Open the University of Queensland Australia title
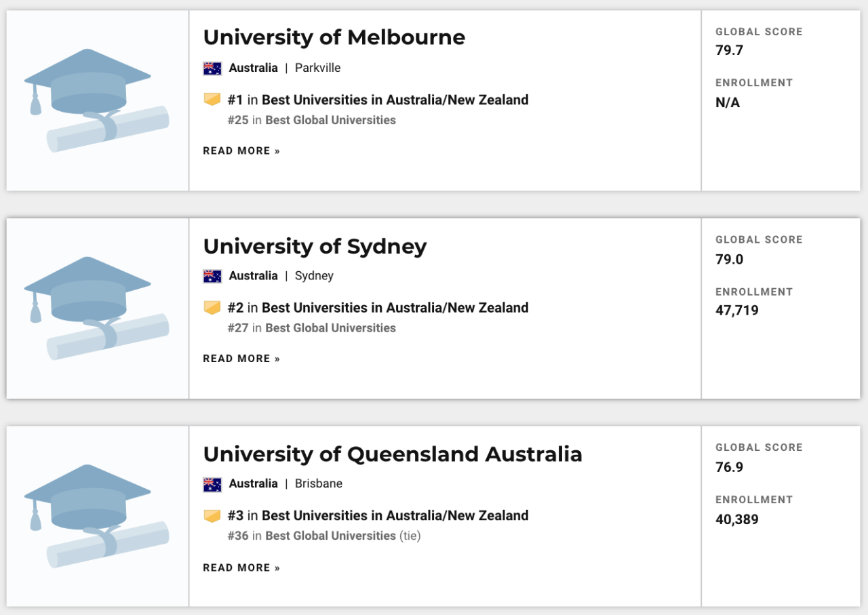 [392, 454]
